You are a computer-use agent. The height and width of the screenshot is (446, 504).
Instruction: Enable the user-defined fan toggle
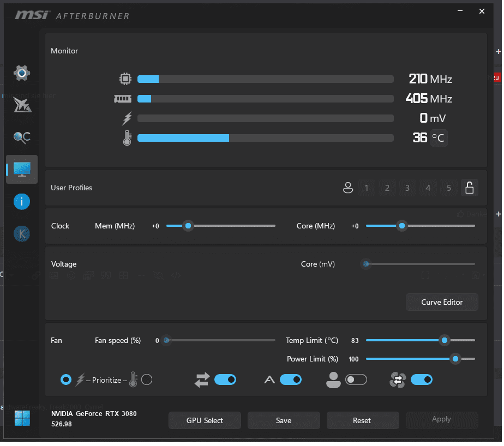[357, 381]
